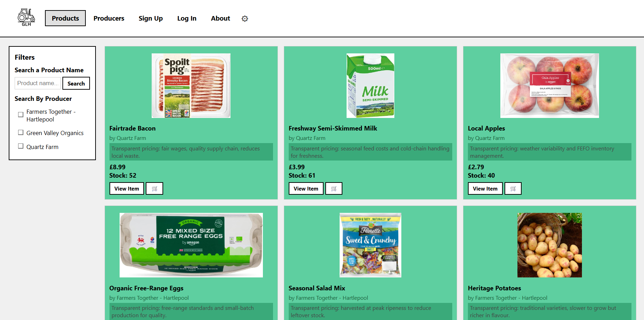This screenshot has width=644, height=320.
Task: Click 'by Farmers Together - Hartlepool' under Eggs
Action: pos(149,298)
